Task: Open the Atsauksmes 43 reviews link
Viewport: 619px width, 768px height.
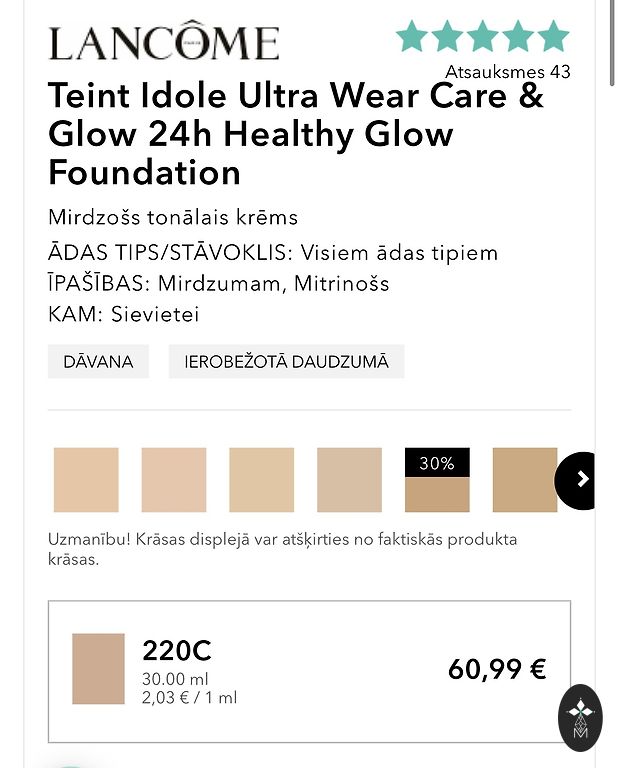Action: [508, 72]
